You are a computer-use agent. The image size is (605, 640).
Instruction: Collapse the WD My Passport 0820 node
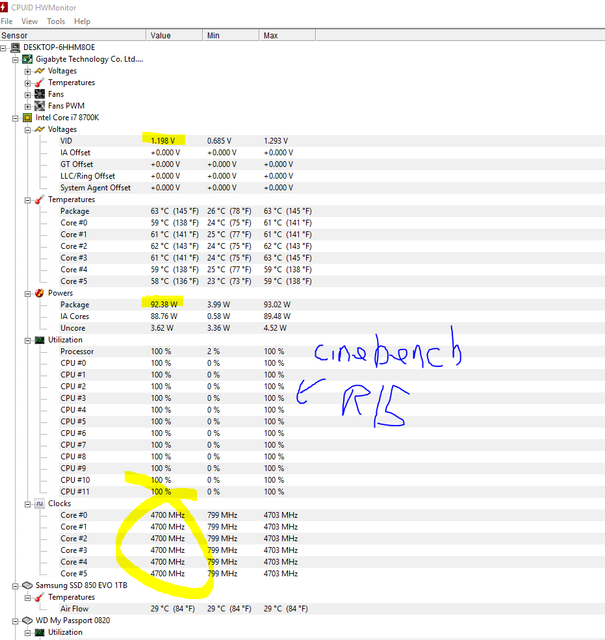click(x=16, y=621)
